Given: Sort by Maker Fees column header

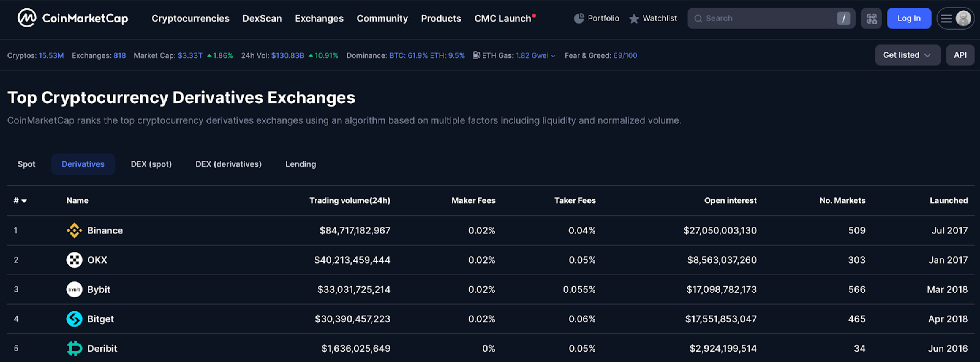Looking at the screenshot, I should [473, 200].
